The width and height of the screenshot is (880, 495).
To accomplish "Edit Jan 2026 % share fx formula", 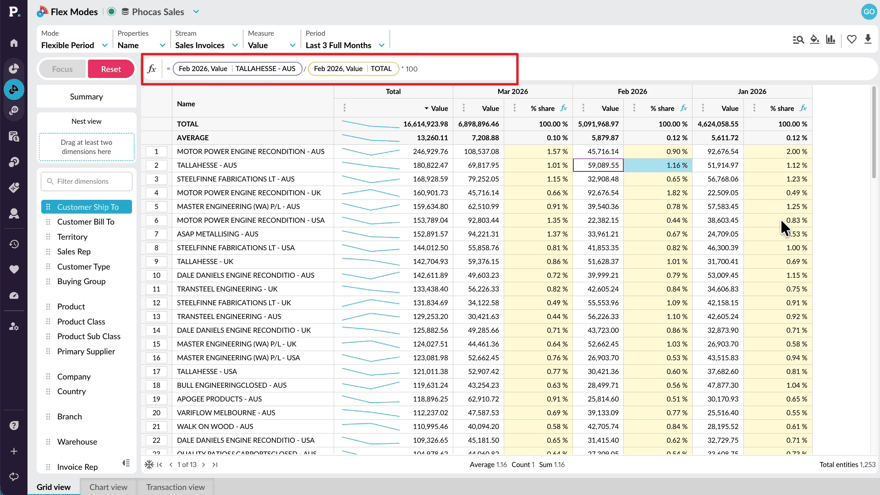I will click(804, 108).
